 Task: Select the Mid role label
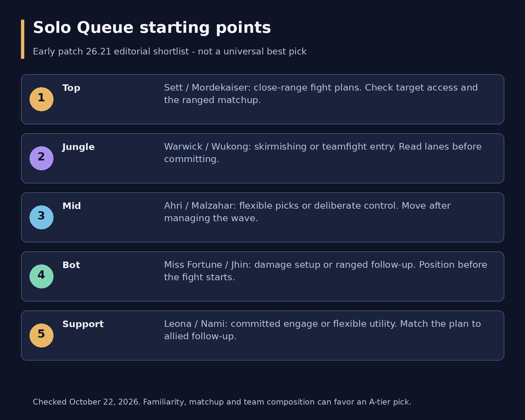point(71,206)
